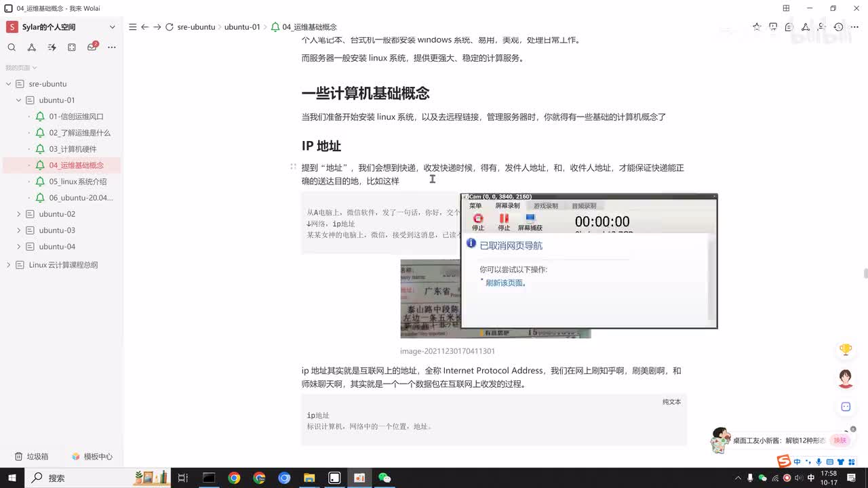Expand the ubuntu-03 tree node
This screenshot has height=488, width=868.
tap(19, 230)
